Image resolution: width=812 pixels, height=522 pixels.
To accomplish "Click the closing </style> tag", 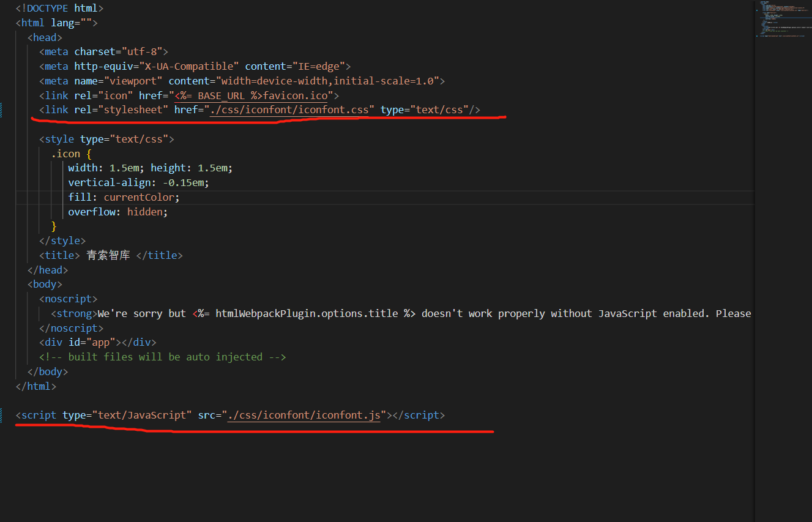I will point(62,240).
